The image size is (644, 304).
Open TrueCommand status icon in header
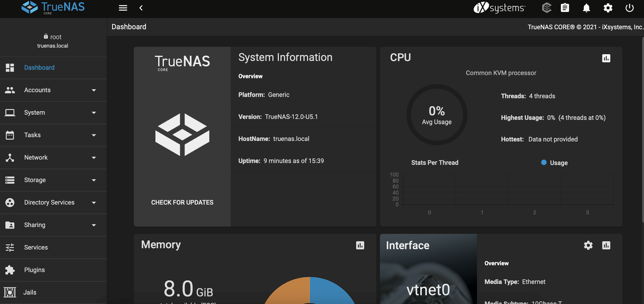[546, 8]
